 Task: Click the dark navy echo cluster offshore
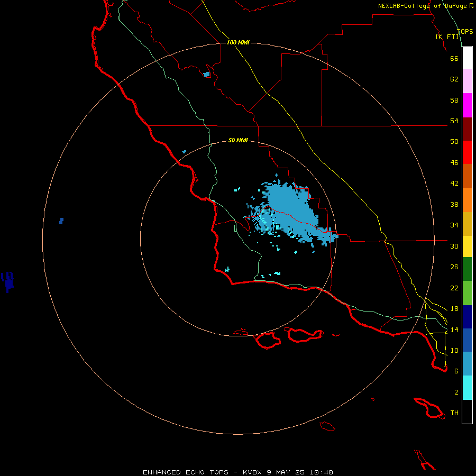click(x=7, y=282)
